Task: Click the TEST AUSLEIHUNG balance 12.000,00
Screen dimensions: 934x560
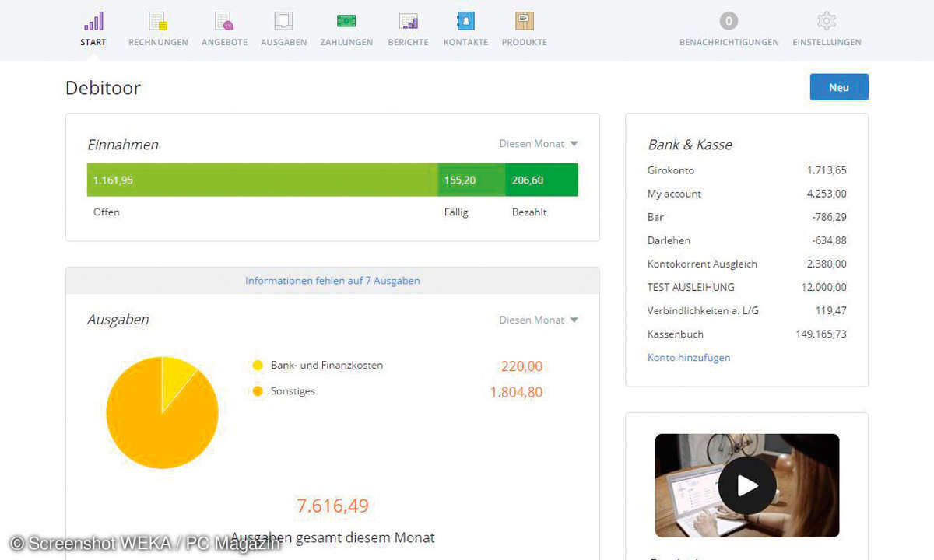Action: coord(824,287)
